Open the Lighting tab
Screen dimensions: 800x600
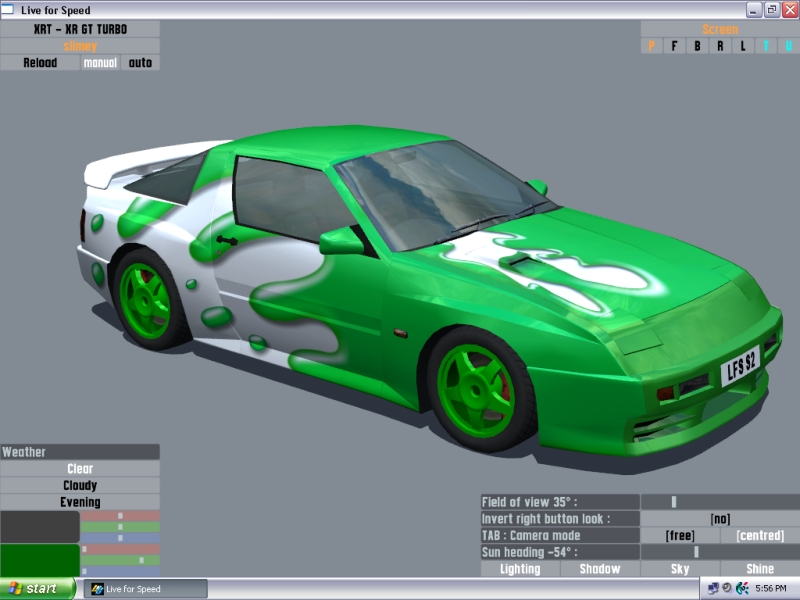pyautogui.click(x=520, y=569)
